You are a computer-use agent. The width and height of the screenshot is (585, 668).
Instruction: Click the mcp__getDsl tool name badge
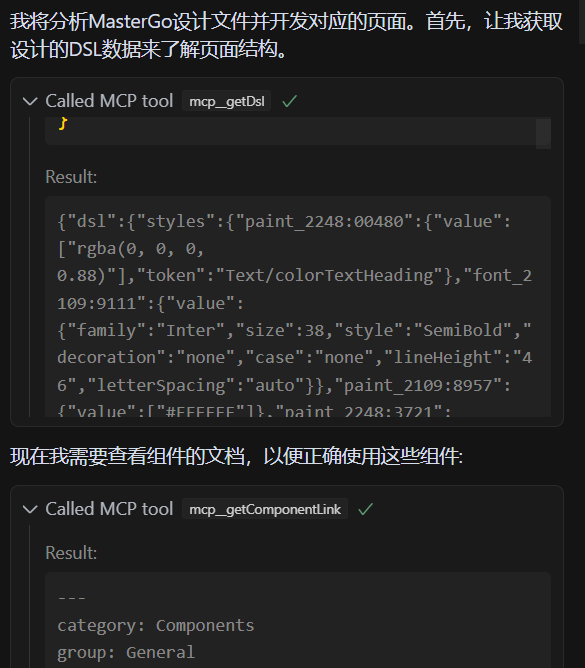[227, 101]
